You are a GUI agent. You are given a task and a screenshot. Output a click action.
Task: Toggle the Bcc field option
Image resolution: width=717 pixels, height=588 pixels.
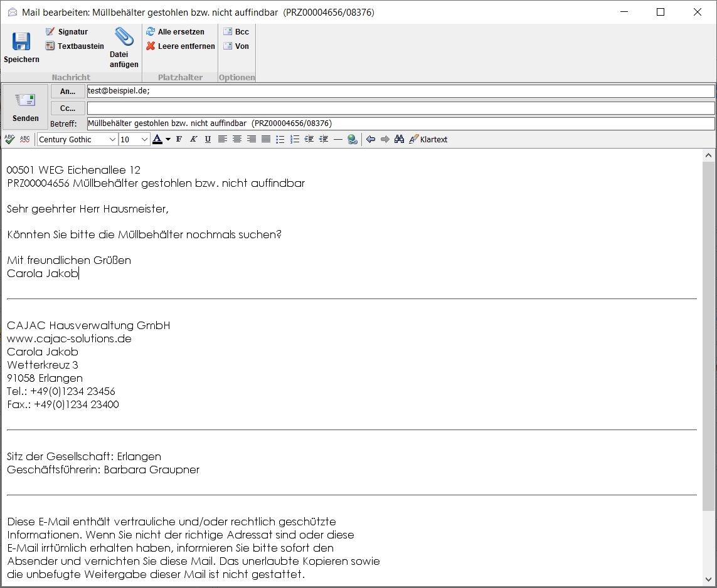tap(236, 31)
